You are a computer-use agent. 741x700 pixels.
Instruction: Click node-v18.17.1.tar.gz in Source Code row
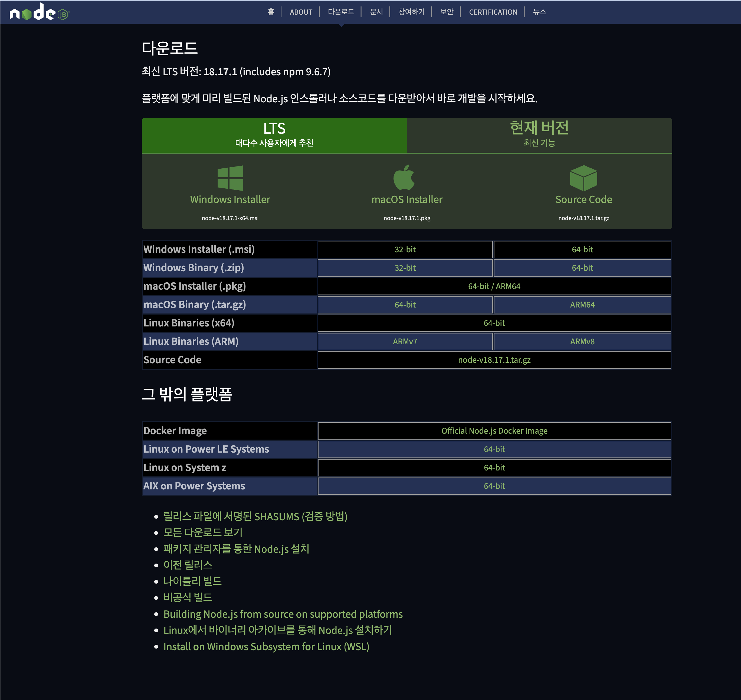click(494, 360)
